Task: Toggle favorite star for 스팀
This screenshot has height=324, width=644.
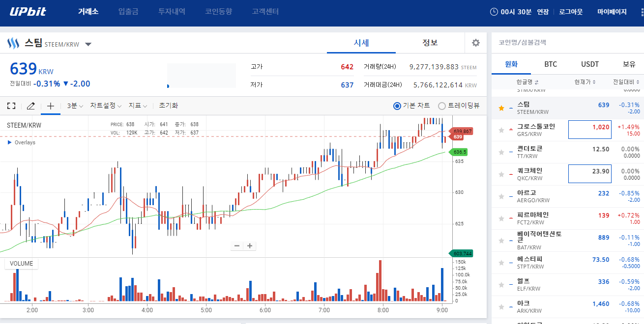Action: pos(501,108)
